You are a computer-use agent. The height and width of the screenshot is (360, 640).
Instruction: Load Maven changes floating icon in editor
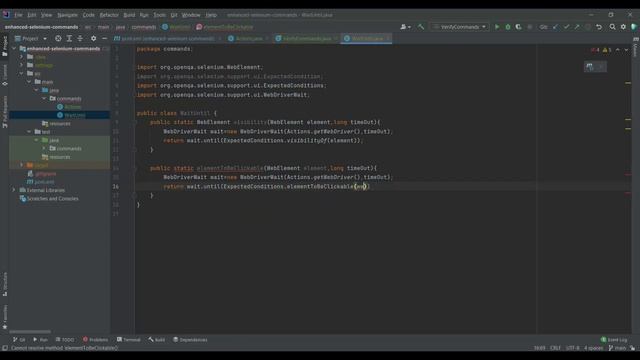[589, 67]
